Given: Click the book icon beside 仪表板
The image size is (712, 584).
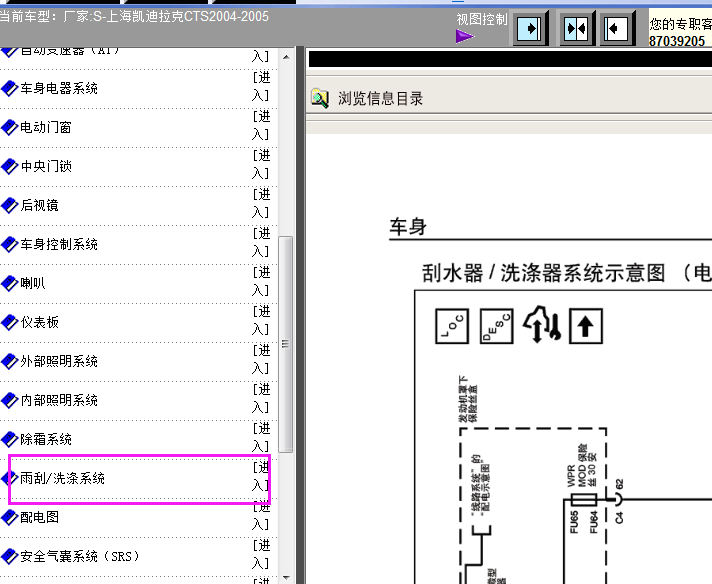Looking at the screenshot, I should (10, 322).
